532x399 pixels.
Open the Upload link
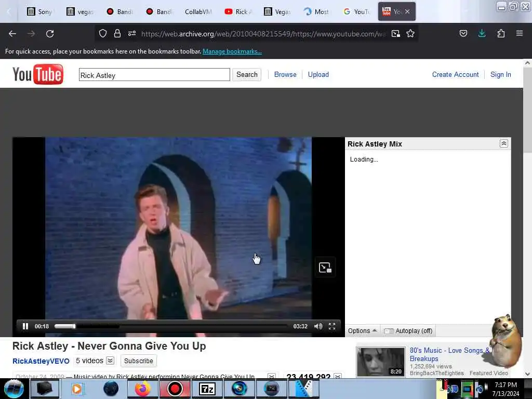[318, 75]
